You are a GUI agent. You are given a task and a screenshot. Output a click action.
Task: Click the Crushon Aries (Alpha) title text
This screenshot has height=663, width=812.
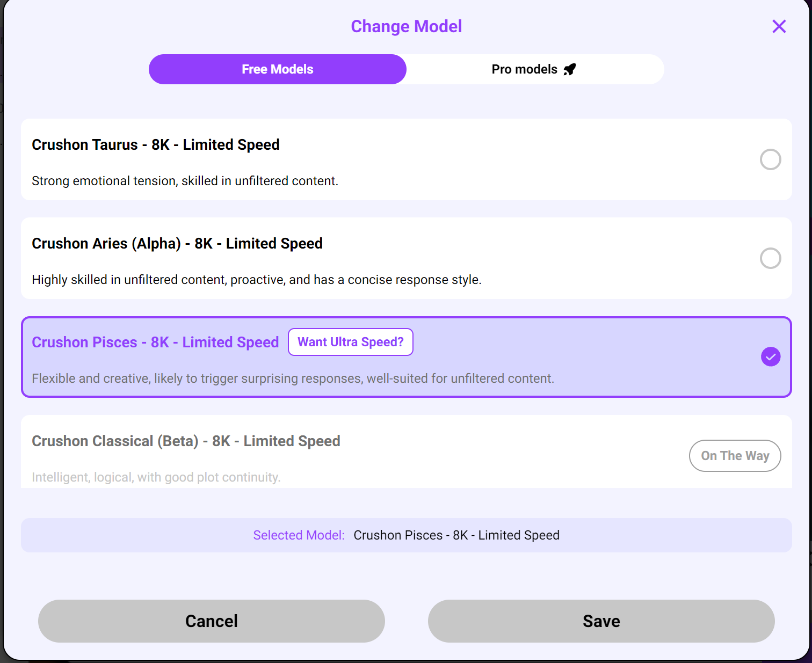click(177, 244)
